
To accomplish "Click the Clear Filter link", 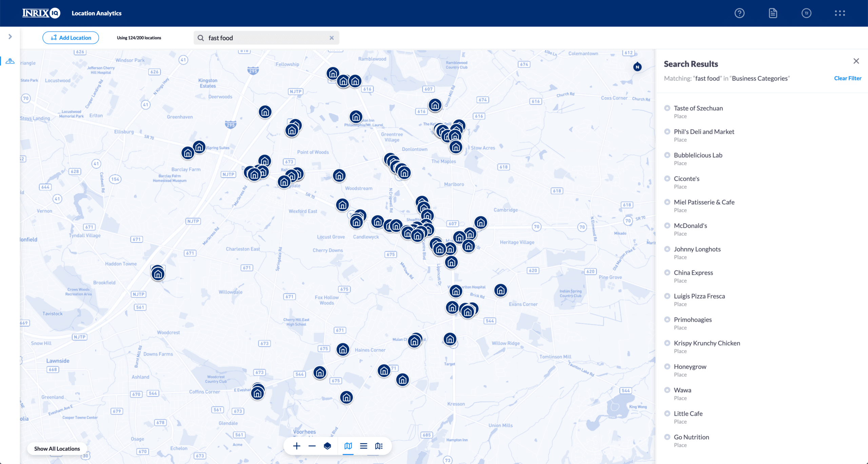I will 847,78.
